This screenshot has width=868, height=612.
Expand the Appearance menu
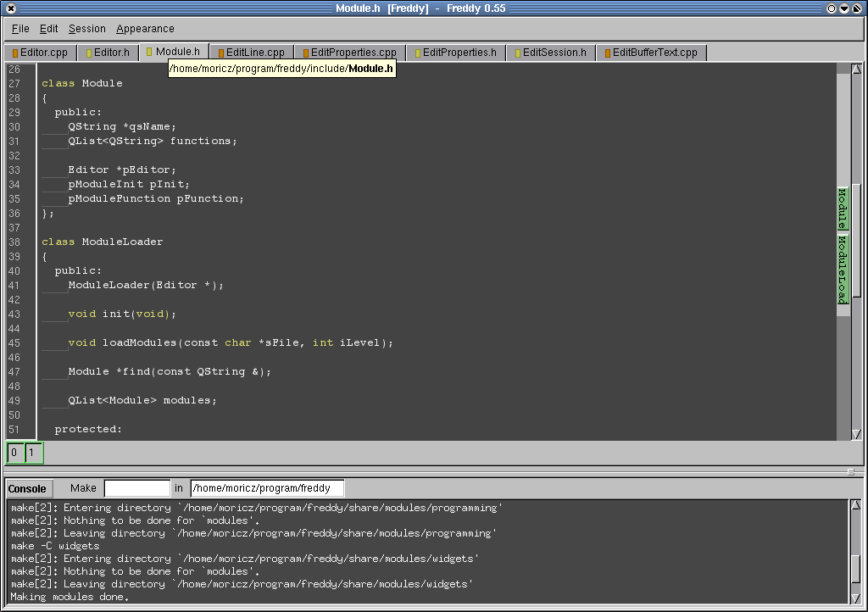[145, 29]
